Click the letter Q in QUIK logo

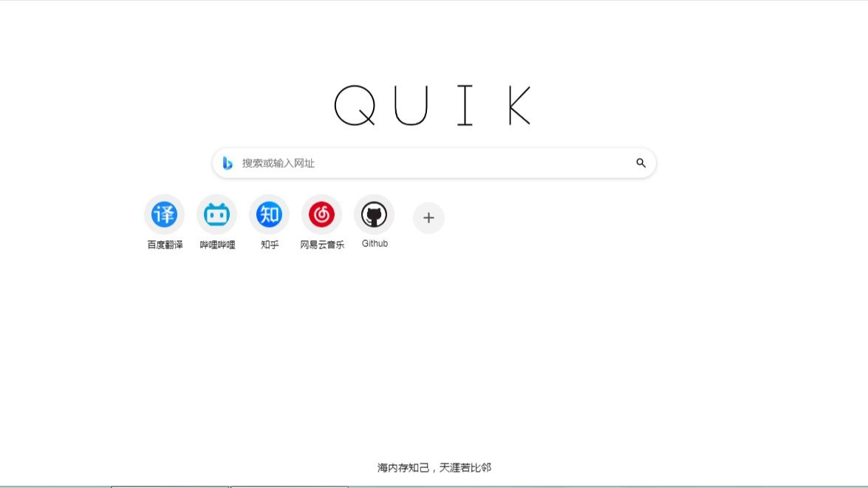pos(355,105)
